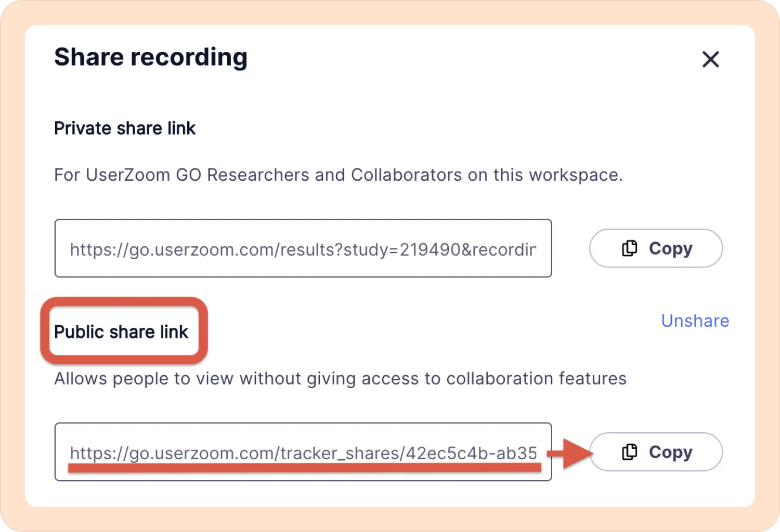
Task: Close the Share recording dialog
Action: pyautogui.click(x=710, y=59)
